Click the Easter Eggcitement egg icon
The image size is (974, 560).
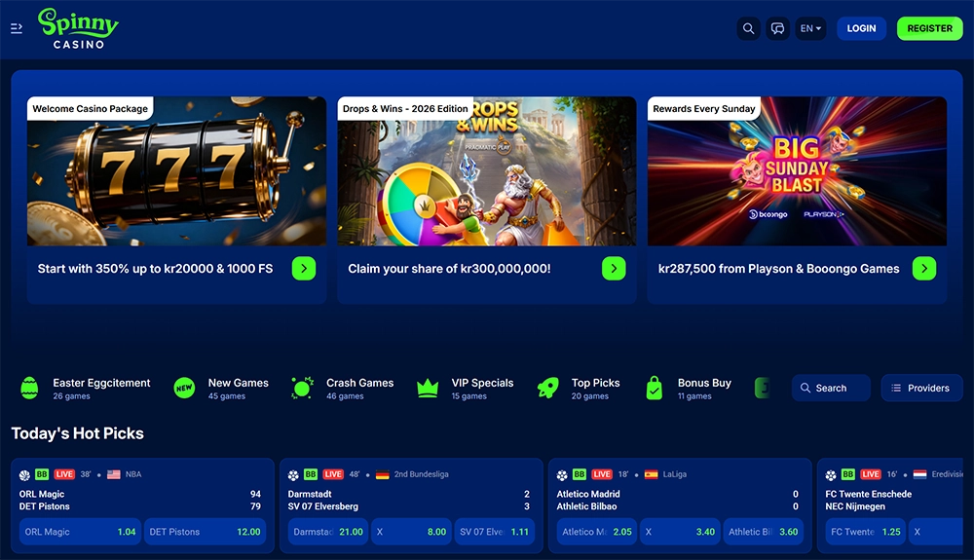(x=29, y=388)
